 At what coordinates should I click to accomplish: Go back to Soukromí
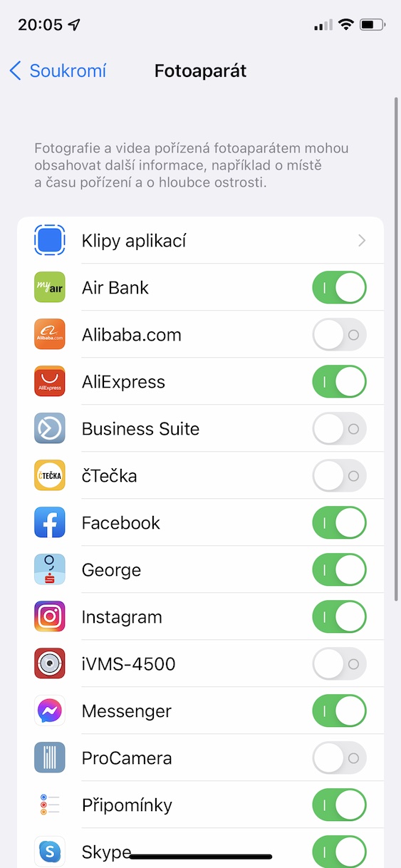click(x=58, y=71)
